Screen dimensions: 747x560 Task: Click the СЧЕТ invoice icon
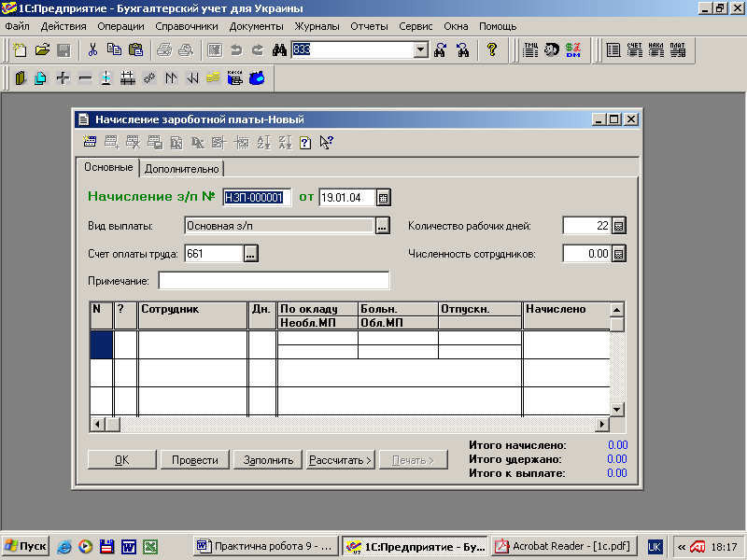635,49
